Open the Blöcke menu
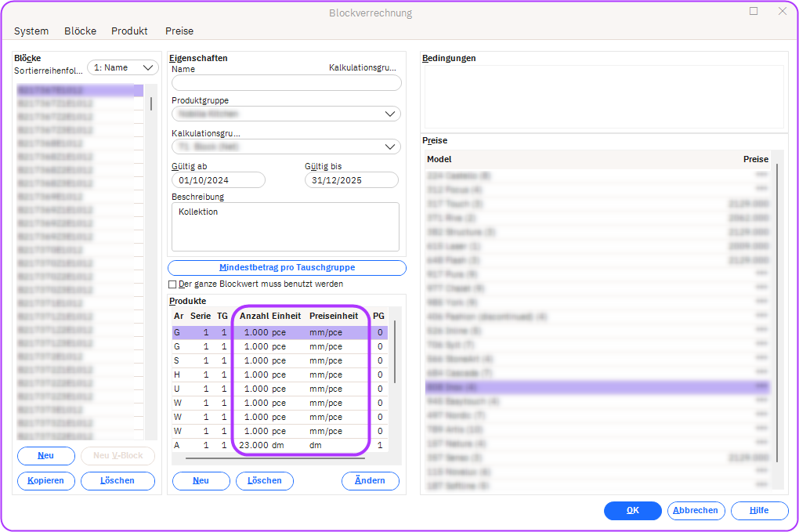 point(80,31)
